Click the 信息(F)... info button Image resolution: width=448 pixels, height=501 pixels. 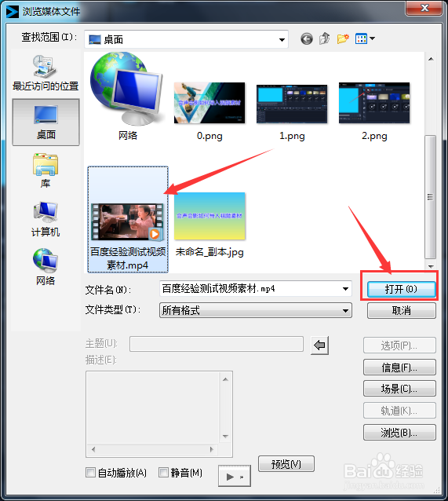(x=399, y=368)
